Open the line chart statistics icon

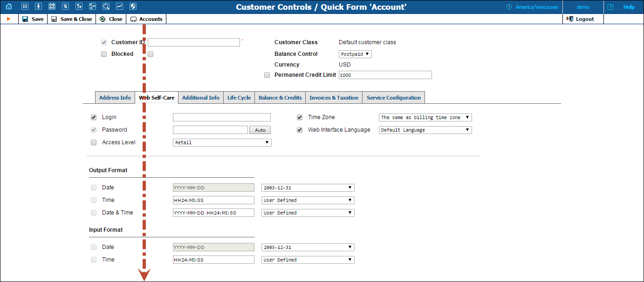tap(120, 7)
